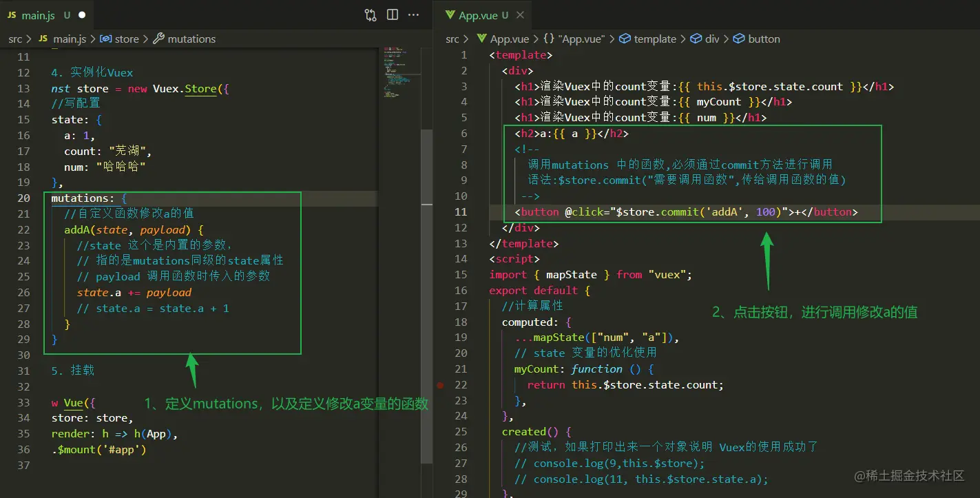Click the cube icon of template breadcrumb

click(x=625, y=39)
